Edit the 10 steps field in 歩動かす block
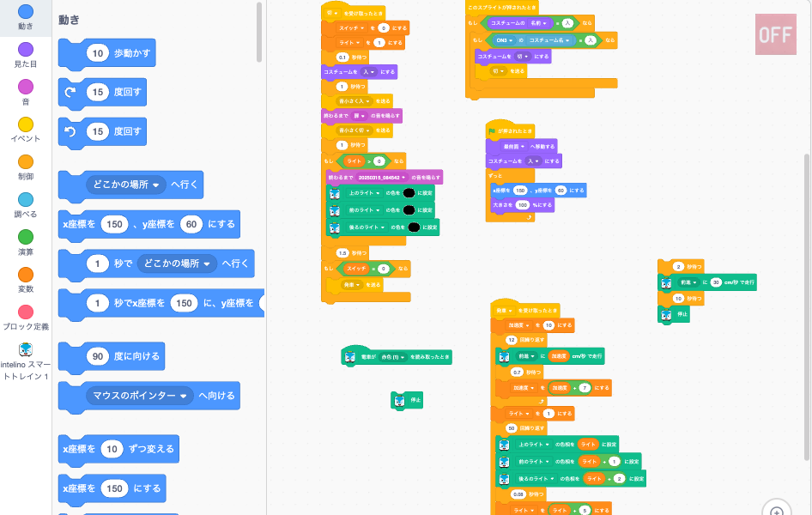The image size is (812, 515). click(98, 53)
